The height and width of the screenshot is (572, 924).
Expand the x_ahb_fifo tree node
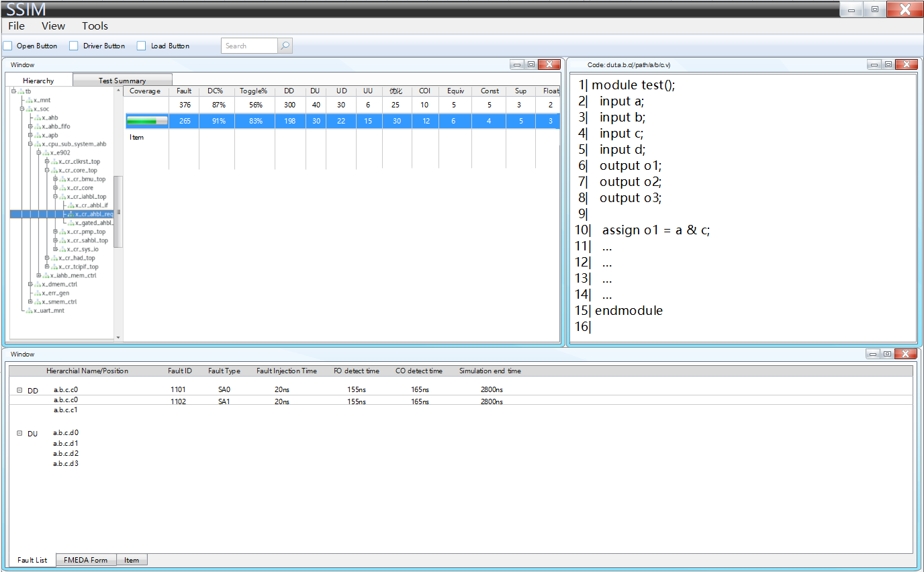coord(30,126)
